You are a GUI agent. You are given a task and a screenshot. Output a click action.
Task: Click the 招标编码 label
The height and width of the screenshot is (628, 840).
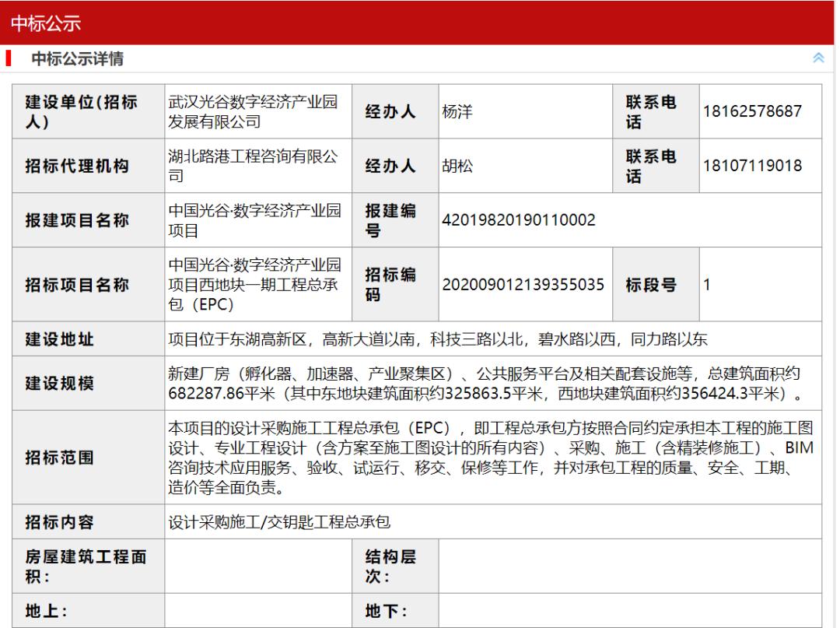point(390,285)
